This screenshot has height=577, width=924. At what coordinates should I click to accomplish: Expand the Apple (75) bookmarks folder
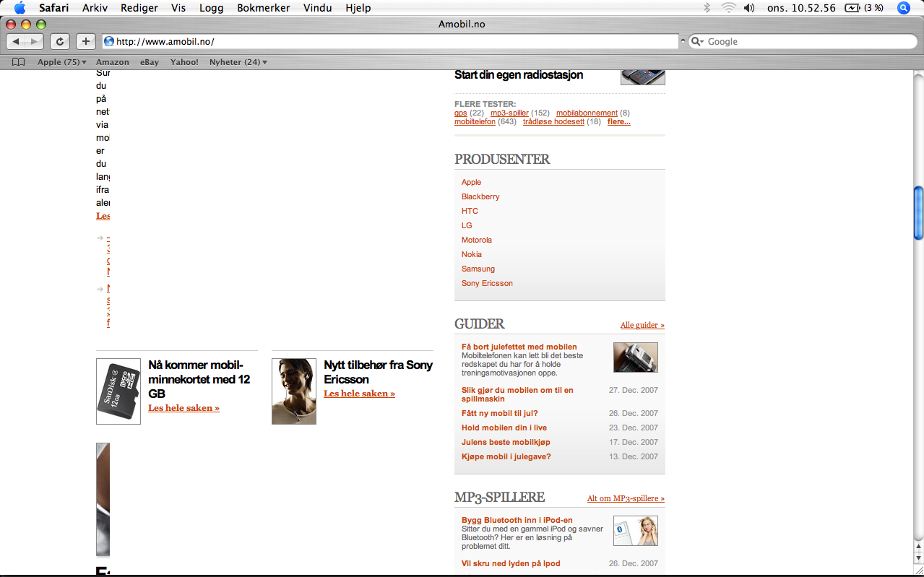point(62,62)
